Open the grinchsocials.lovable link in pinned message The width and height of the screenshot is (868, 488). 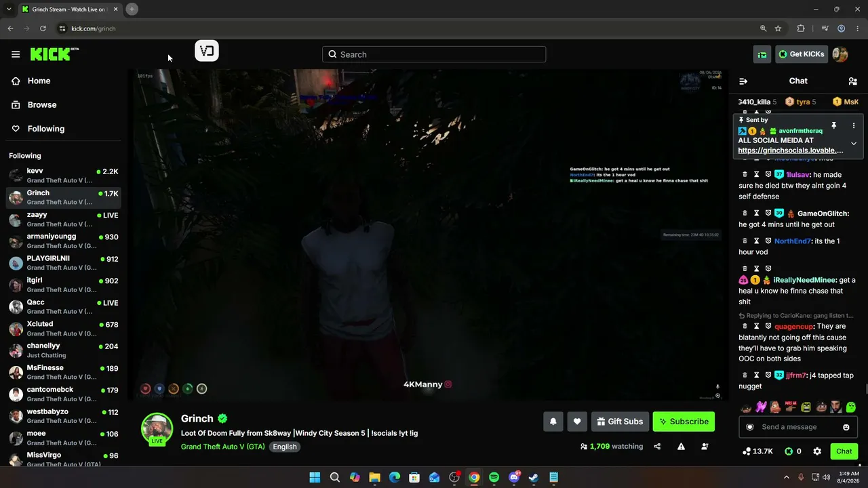tap(791, 150)
